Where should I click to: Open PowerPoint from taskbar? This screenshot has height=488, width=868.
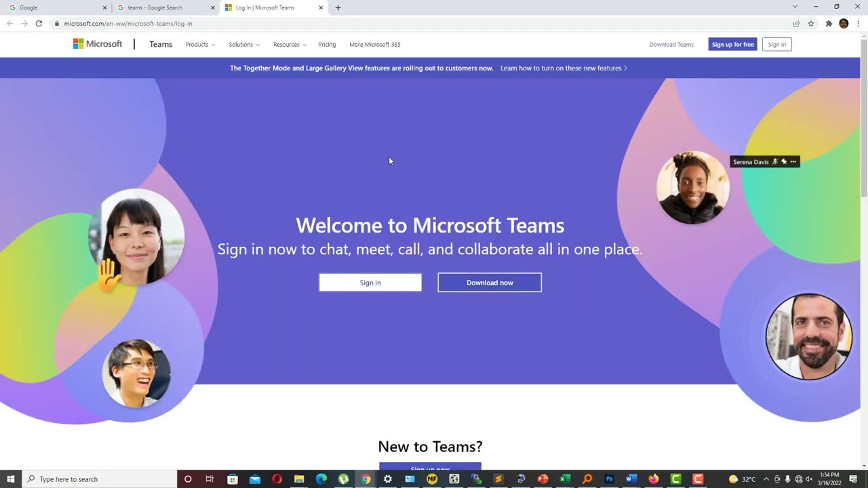tap(542, 479)
